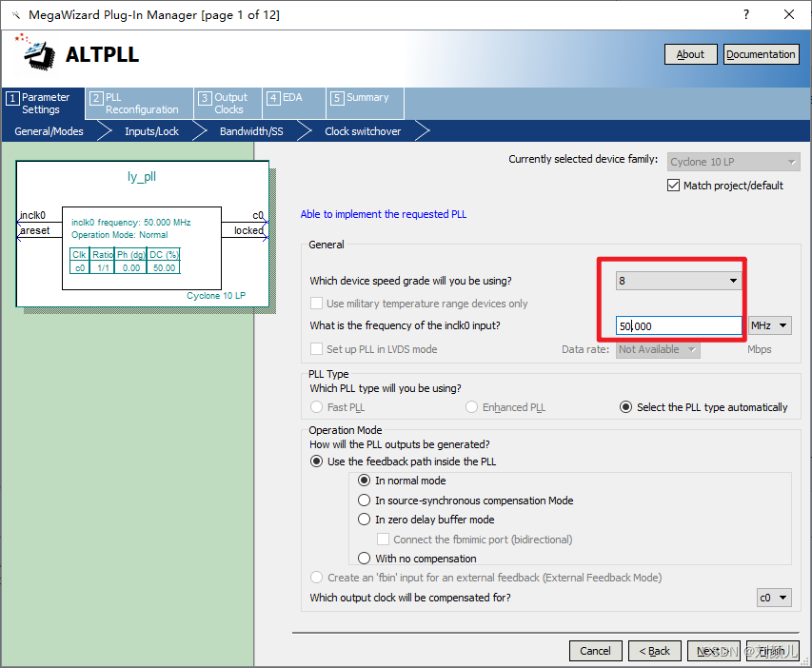Click 'Cyclone 10 LP' label in the diagram
The height and width of the screenshot is (668, 812).
pyautogui.click(x=216, y=296)
